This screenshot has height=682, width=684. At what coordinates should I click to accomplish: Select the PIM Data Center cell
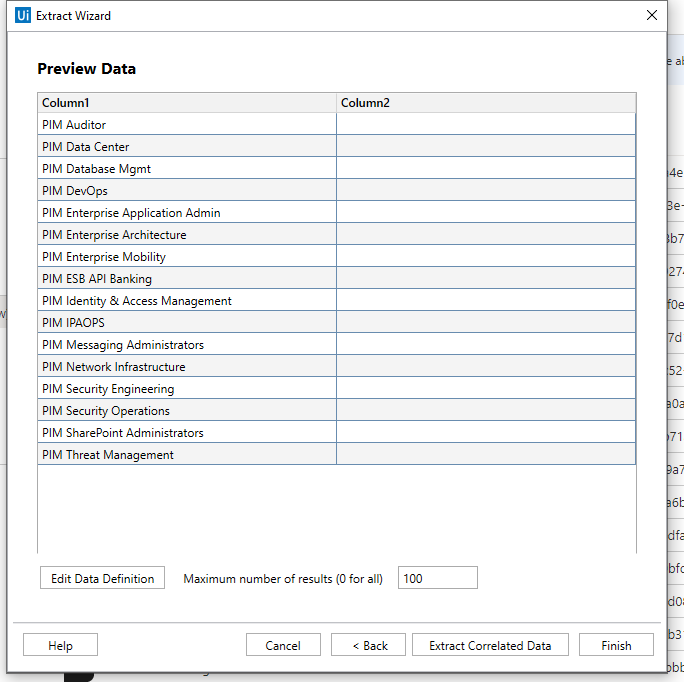187,146
